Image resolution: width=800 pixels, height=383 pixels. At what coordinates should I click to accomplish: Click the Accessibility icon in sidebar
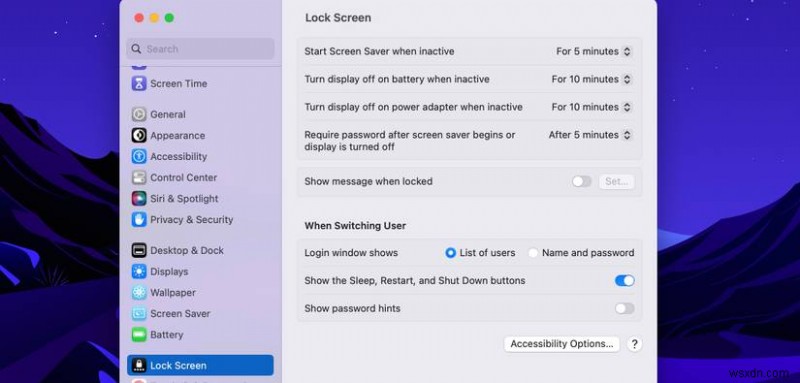click(x=139, y=156)
